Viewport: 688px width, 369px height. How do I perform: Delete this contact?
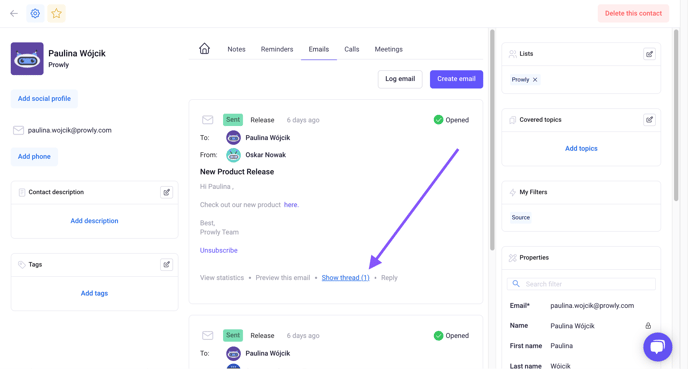(x=633, y=14)
